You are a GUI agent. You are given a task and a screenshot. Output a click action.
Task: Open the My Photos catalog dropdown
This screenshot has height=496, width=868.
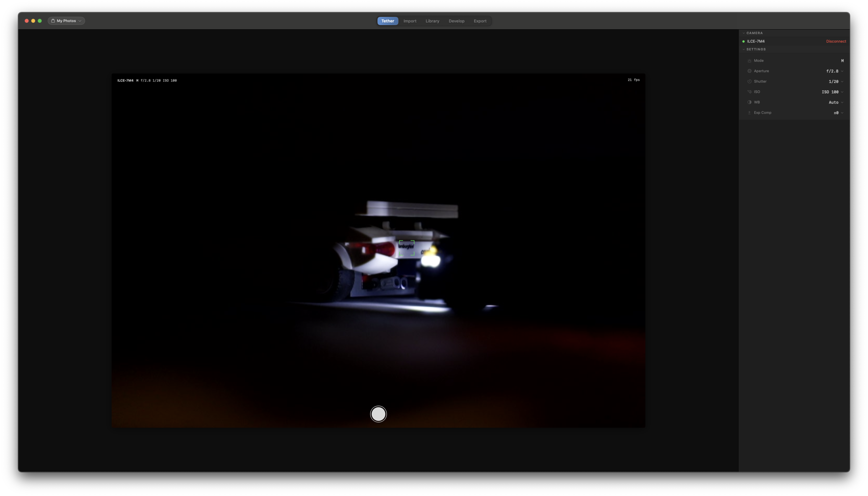tap(66, 21)
